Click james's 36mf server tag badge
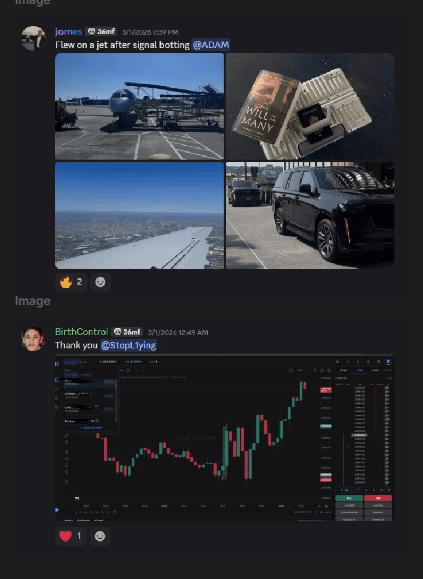This screenshot has width=423, height=579. (101, 32)
